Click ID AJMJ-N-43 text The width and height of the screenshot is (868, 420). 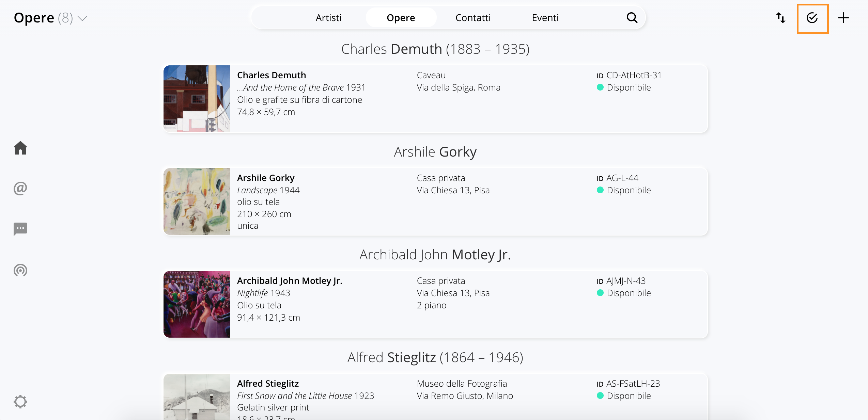[621, 281]
